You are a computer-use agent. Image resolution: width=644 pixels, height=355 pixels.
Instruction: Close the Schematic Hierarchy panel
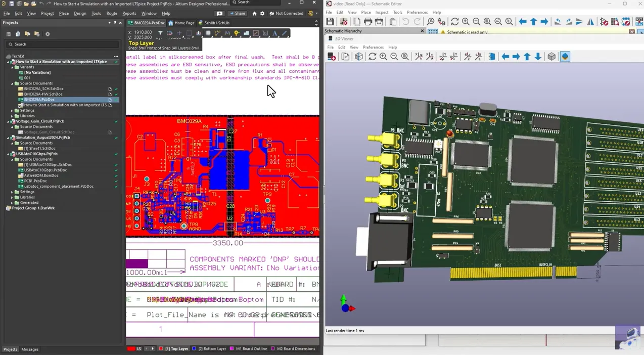(x=422, y=31)
